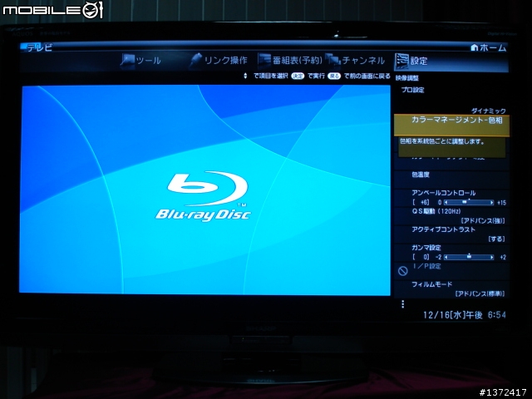The image size is (532, 399).
Task: Open the ツール tab
Action: point(140,61)
